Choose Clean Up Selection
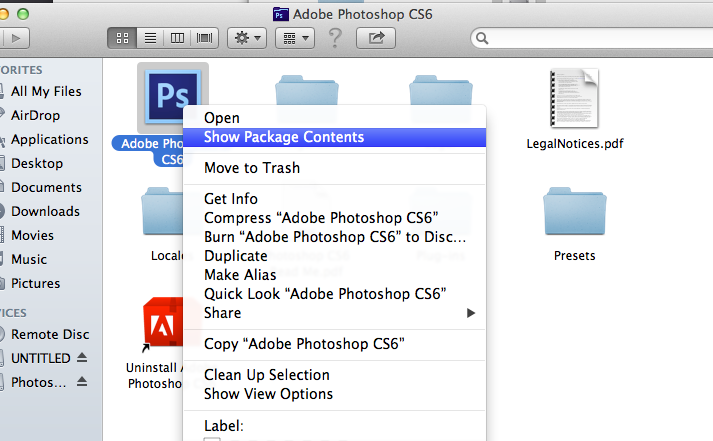 coord(335,375)
